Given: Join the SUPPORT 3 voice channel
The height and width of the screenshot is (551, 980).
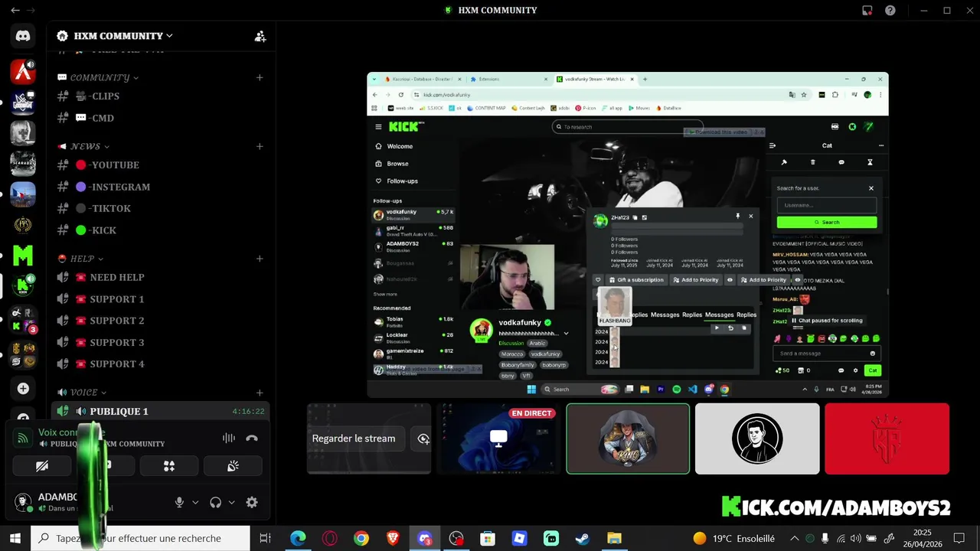Looking at the screenshot, I should point(161,343).
